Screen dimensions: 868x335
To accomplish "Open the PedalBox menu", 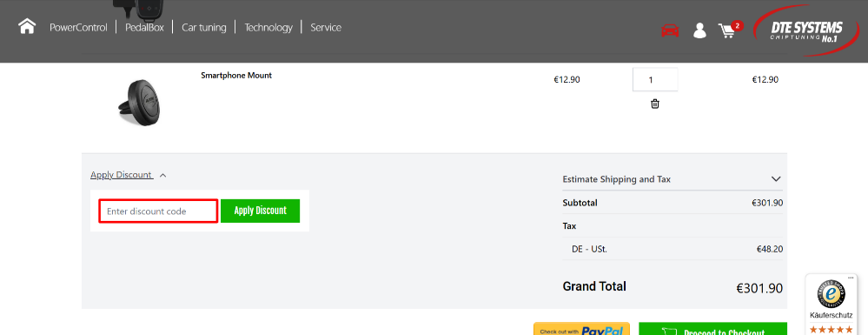I will click(144, 27).
